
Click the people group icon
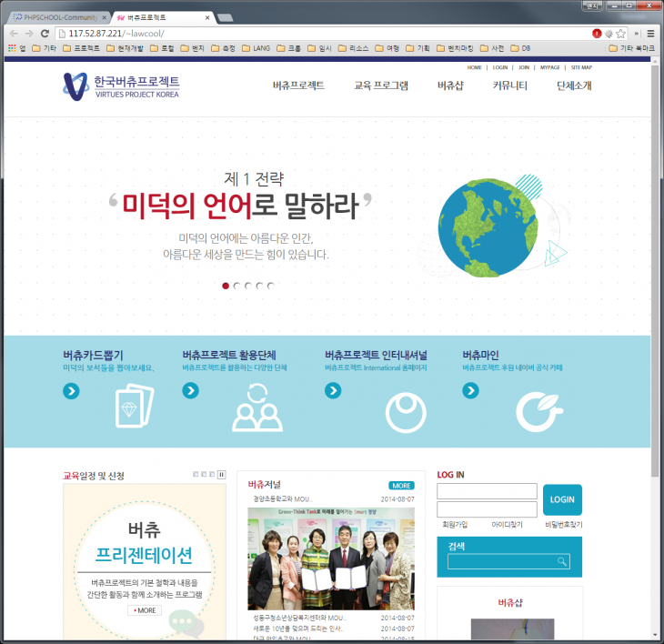point(257,408)
